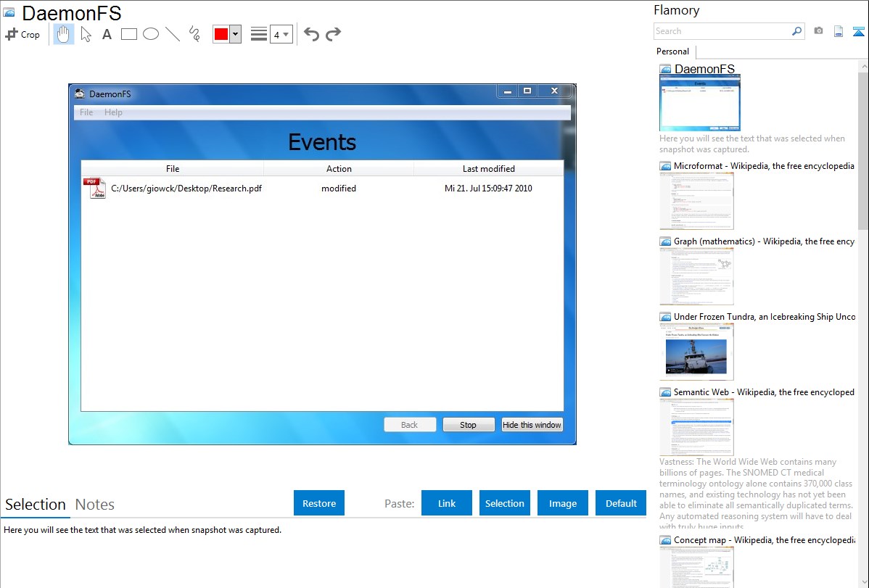Click the Paste Selection button
This screenshot has width=869, height=588.
point(504,503)
